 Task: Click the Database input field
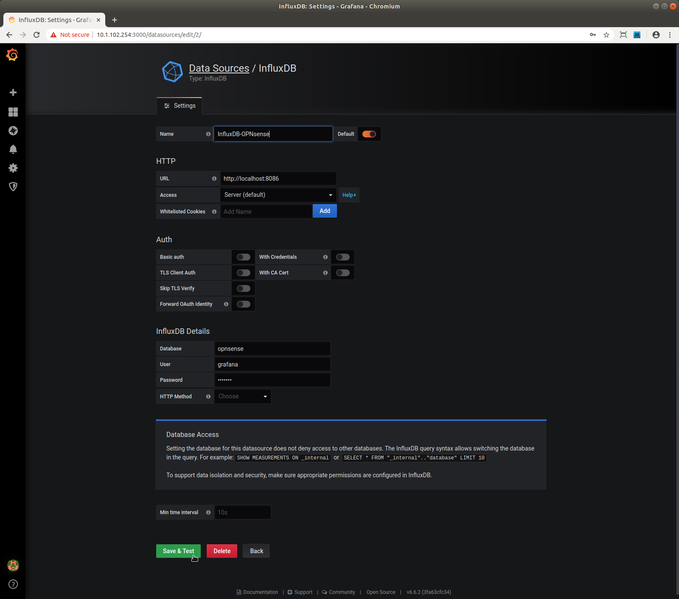click(272, 349)
